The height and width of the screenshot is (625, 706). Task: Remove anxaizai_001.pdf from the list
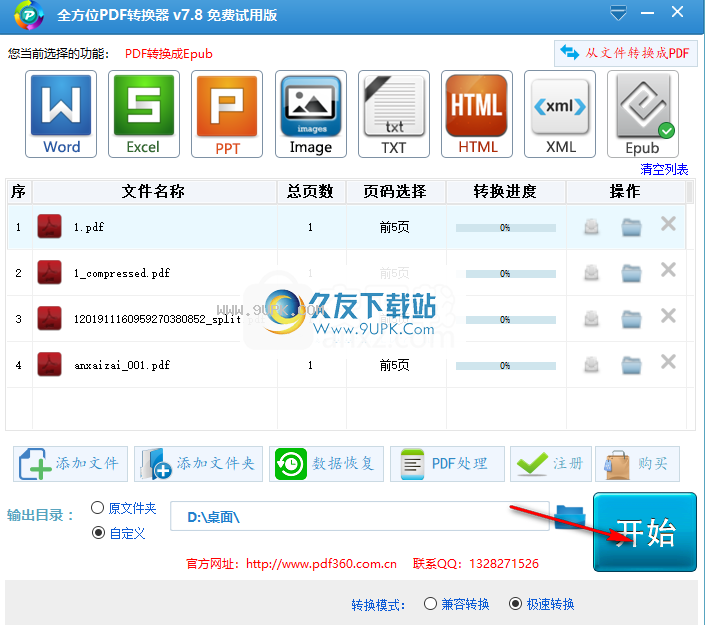point(668,362)
